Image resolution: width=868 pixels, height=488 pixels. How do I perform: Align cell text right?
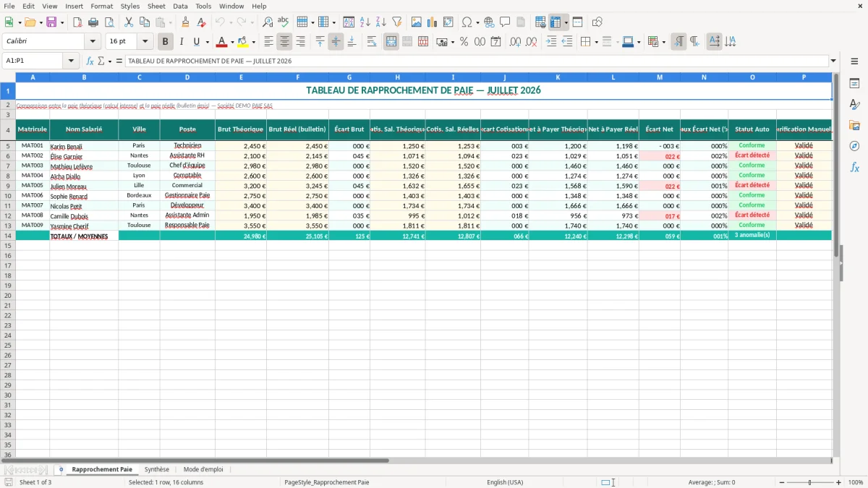(301, 42)
